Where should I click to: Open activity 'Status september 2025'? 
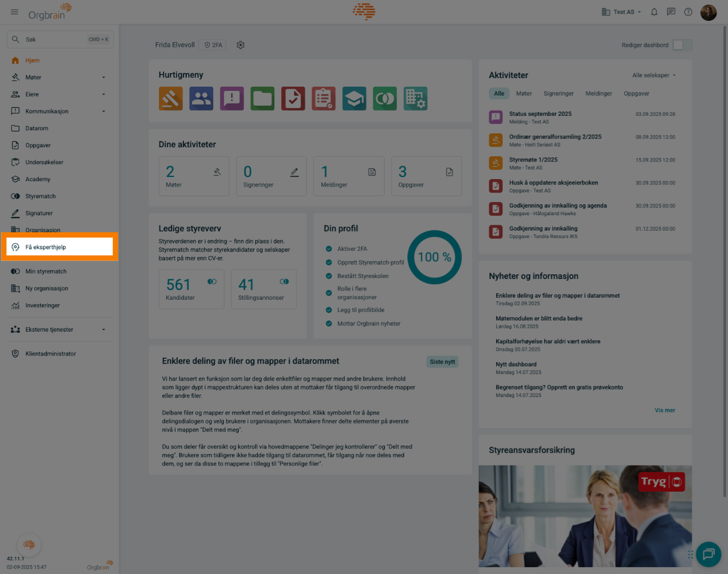[582, 117]
